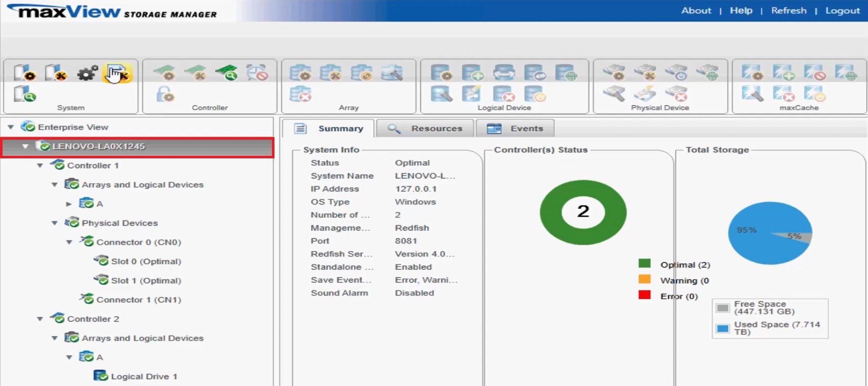
Task: Click the server-with-magnifier icon in System group
Action: coord(25,94)
